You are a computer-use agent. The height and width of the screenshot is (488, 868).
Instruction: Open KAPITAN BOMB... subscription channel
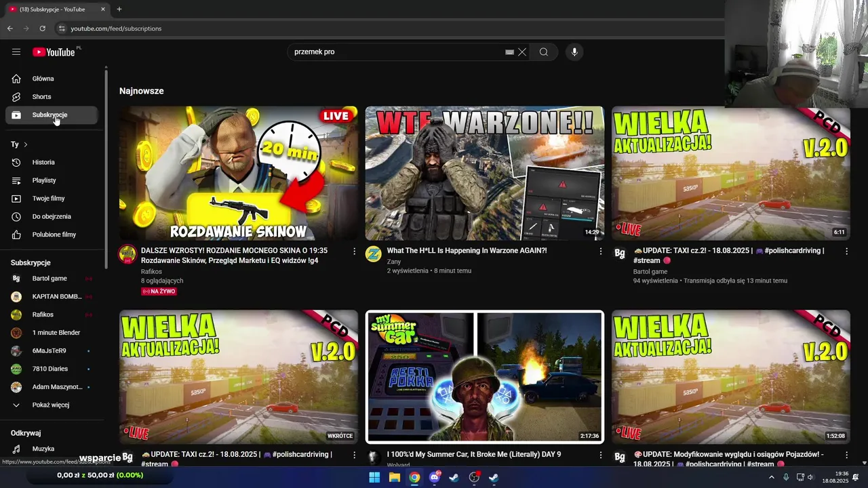click(52, 297)
